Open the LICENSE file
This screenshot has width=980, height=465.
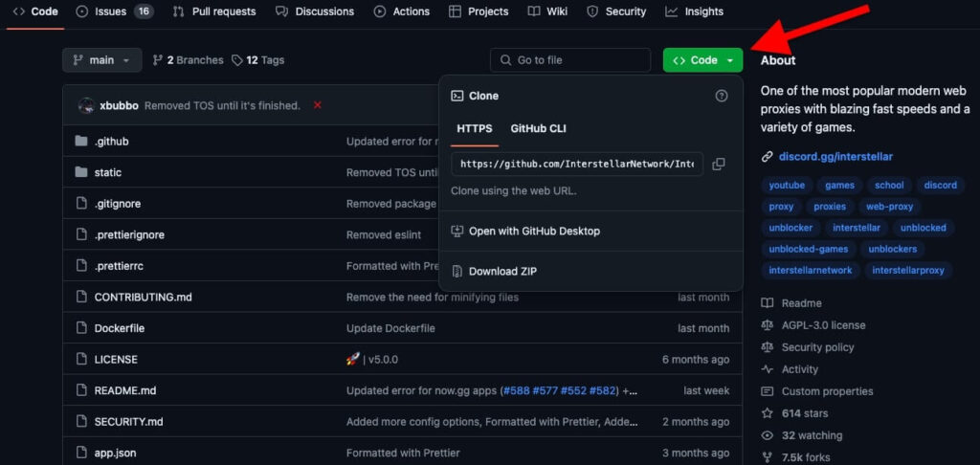(x=116, y=360)
